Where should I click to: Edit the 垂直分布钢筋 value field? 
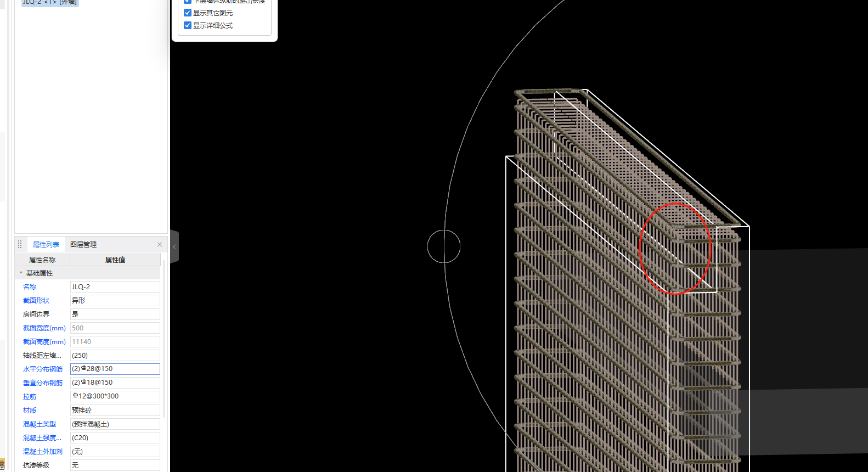pyautogui.click(x=115, y=383)
